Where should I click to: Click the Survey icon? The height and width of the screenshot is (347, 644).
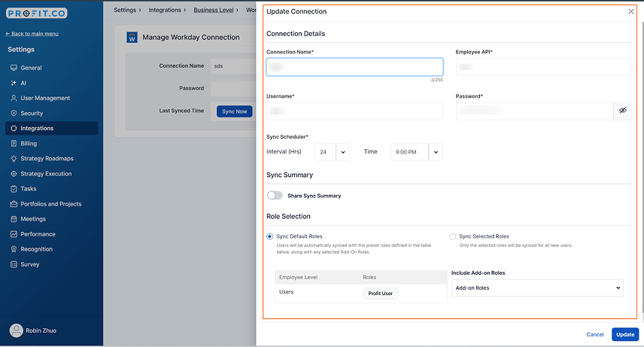(14, 264)
